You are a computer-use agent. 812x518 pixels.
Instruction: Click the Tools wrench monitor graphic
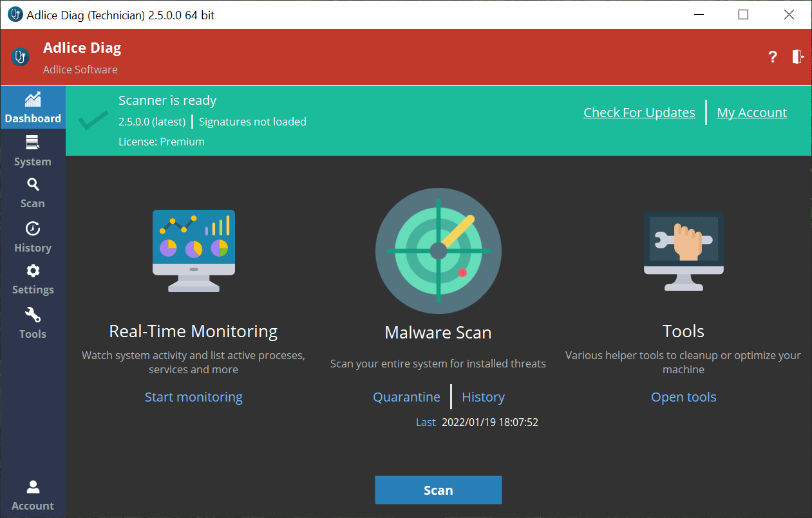(x=683, y=251)
